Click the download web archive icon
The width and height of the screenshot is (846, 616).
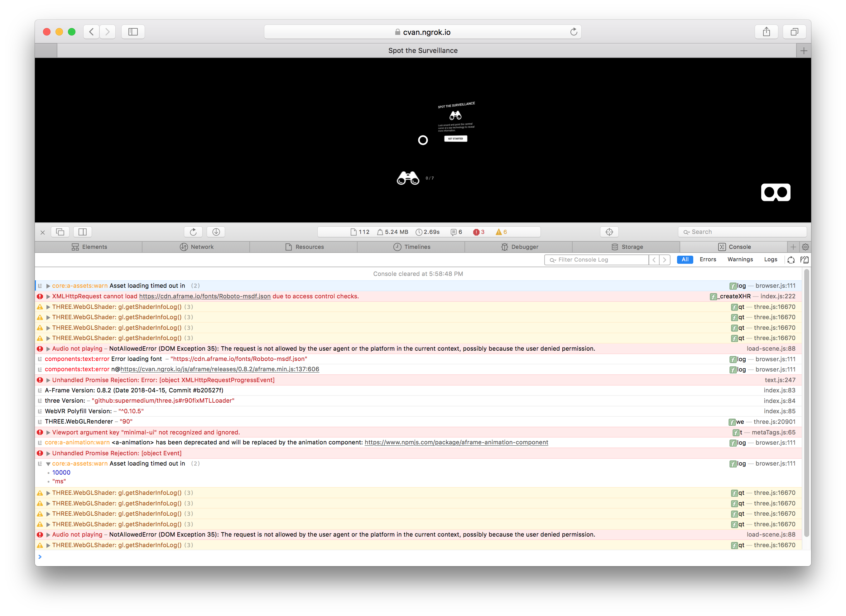216,232
